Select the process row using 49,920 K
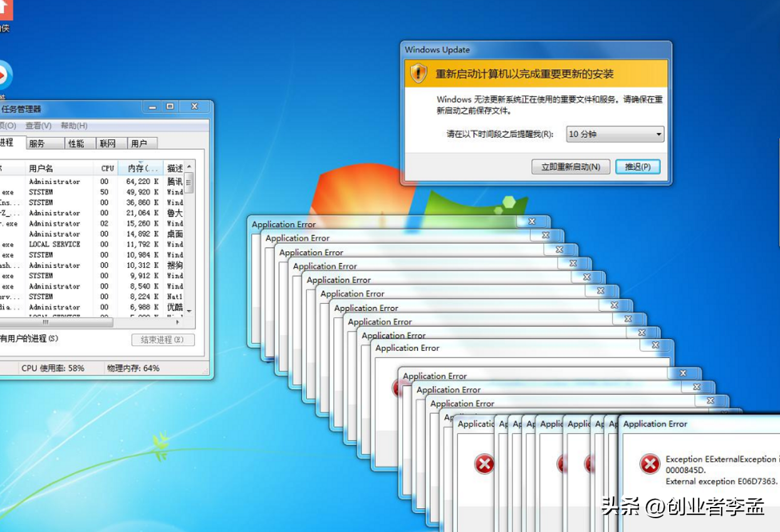The image size is (780, 532). tap(93, 192)
